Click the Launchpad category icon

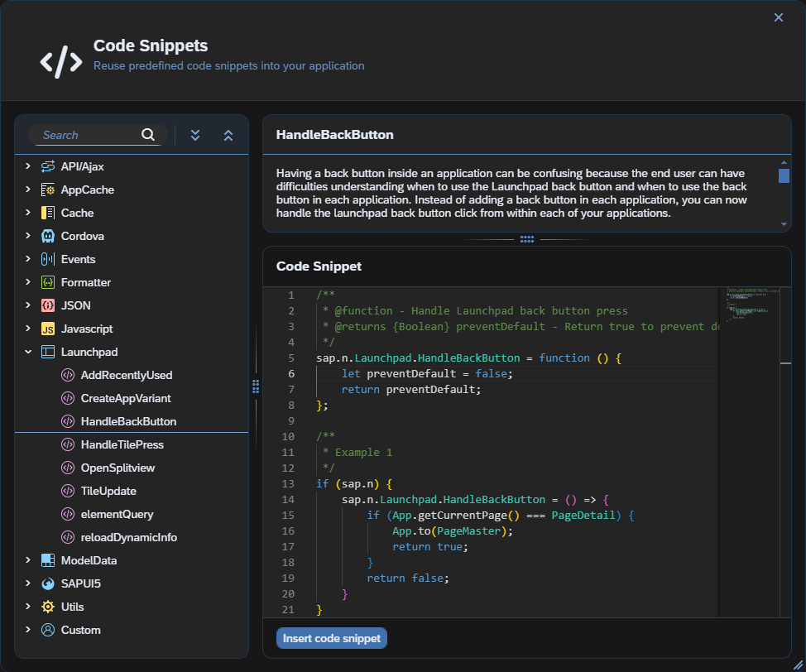(x=48, y=353)
